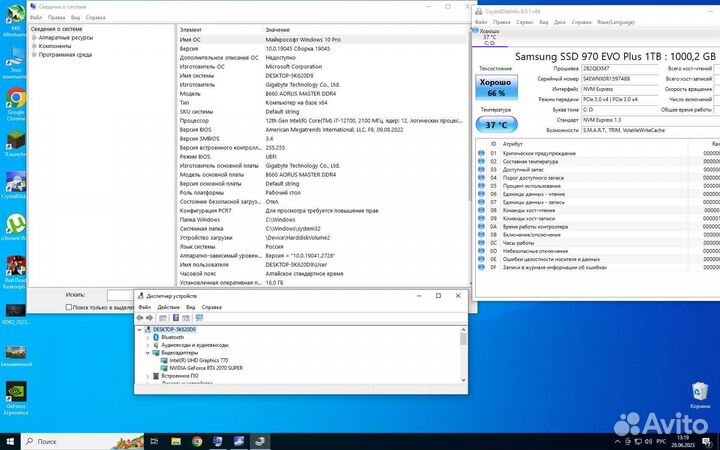Open CrystalDiskInfo desktop shortcut

[15, 186]
